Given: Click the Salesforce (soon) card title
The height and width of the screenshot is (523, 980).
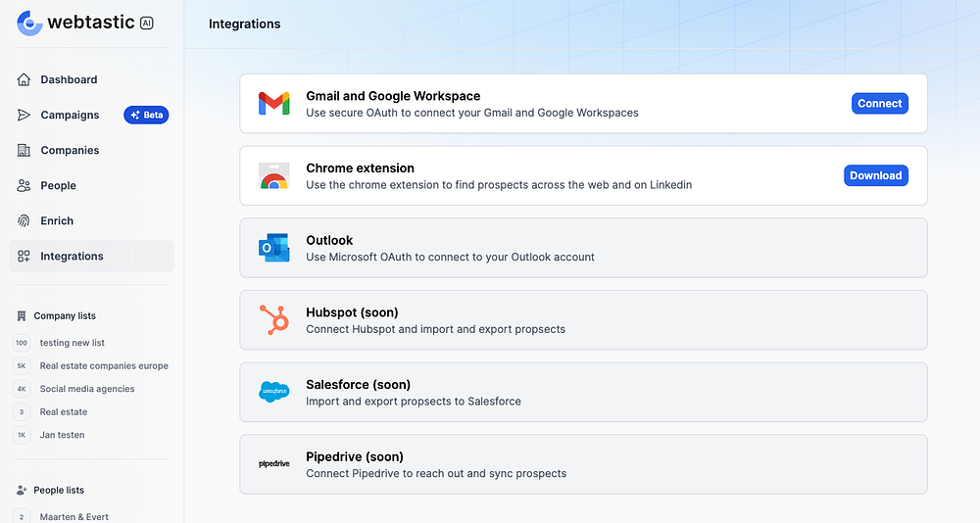Looking at the screenshot, I should [358, 384].
